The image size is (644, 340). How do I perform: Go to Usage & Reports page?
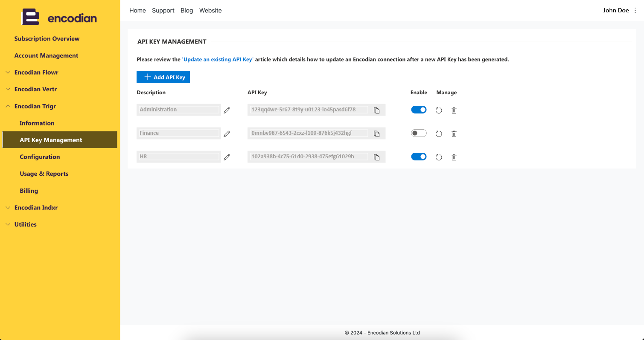coord(44,174)
